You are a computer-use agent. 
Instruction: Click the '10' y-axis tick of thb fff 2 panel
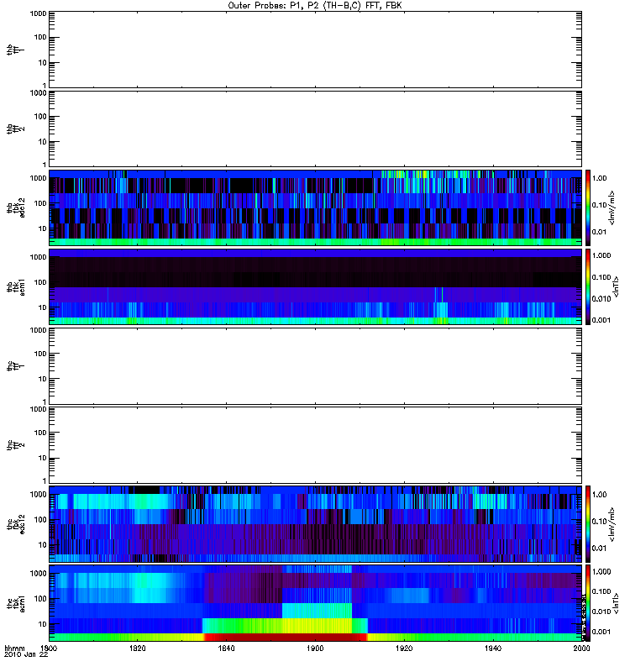click(x=43, y=142)
